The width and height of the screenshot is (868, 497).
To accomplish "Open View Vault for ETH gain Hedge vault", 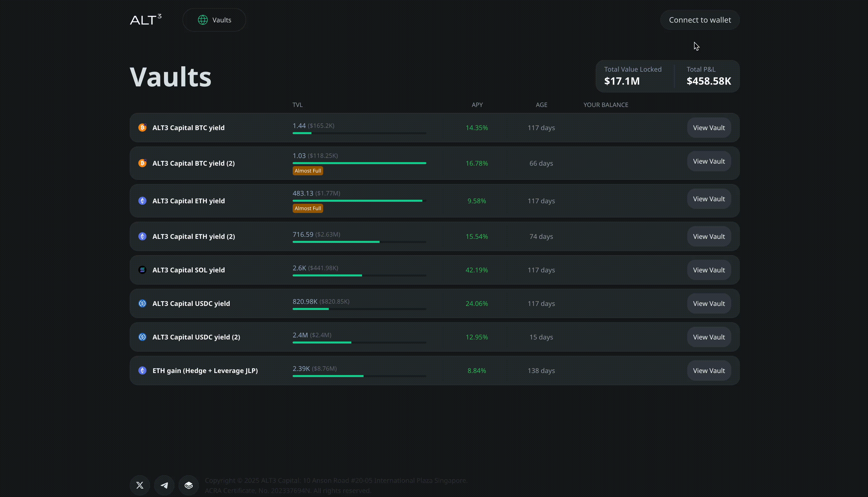I will pyautogui.click(x=709, y=370).
